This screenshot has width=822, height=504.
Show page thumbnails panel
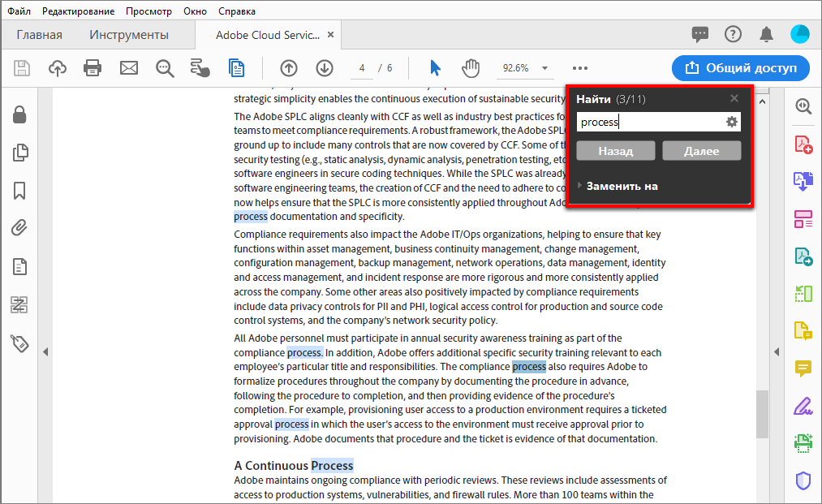click(20, 153)
